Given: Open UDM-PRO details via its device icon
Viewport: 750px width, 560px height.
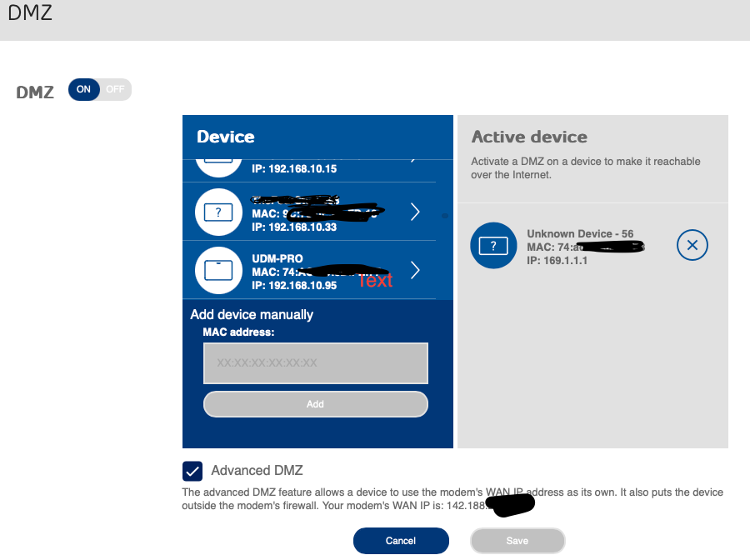Looking at the screenshot, I should 218,270.
